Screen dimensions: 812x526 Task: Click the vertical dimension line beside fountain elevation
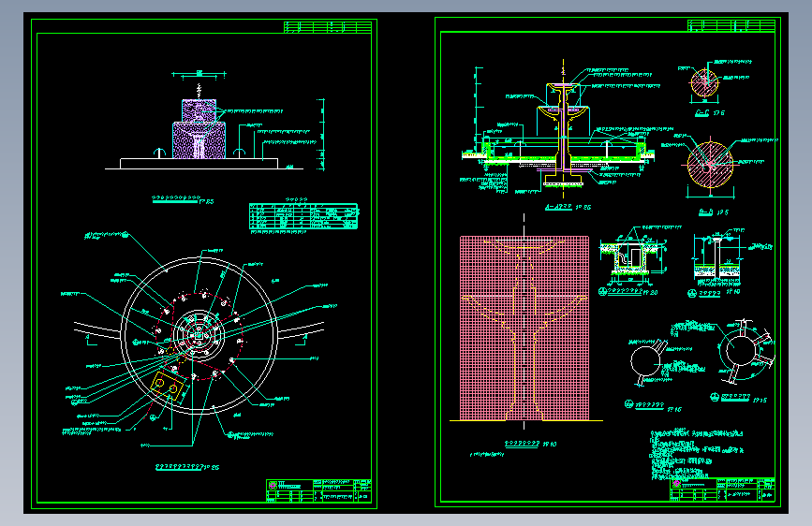pos(322,134)
